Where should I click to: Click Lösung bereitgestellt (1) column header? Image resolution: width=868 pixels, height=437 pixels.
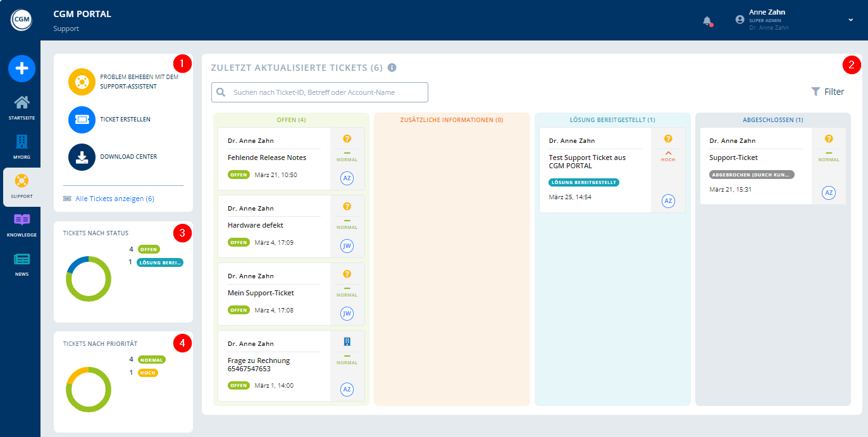612,120
